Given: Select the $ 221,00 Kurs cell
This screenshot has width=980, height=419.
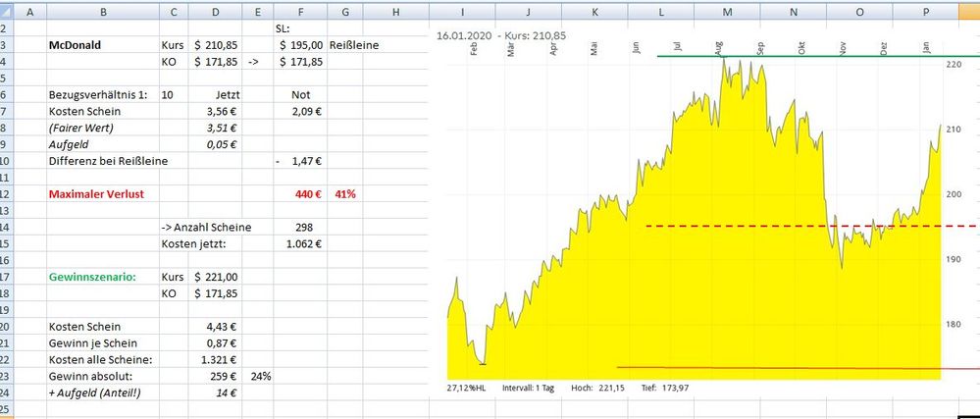Looking at the screenshot, I should (x=216, y=277).
